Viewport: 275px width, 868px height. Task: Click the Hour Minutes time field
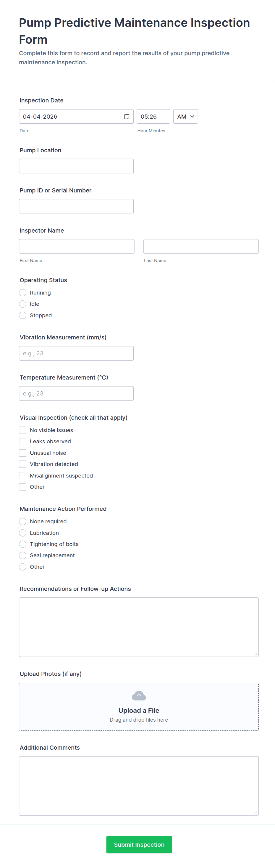153,117
